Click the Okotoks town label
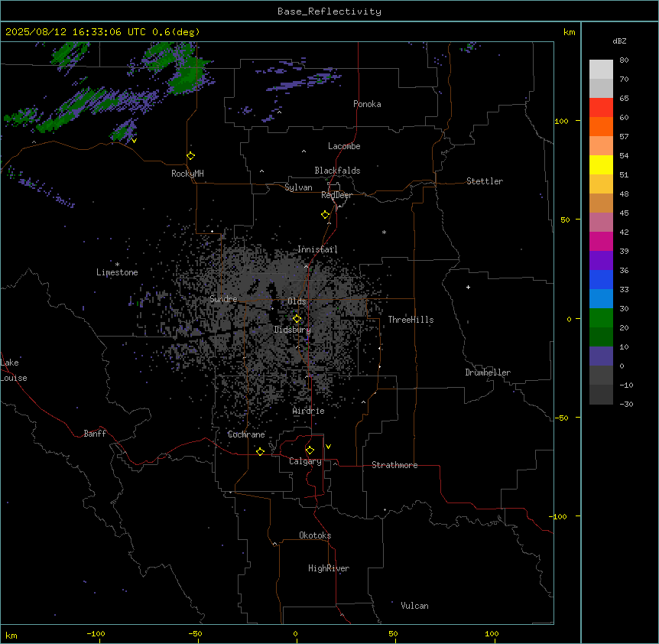This screenshot has height=644, width=659. 315,535
